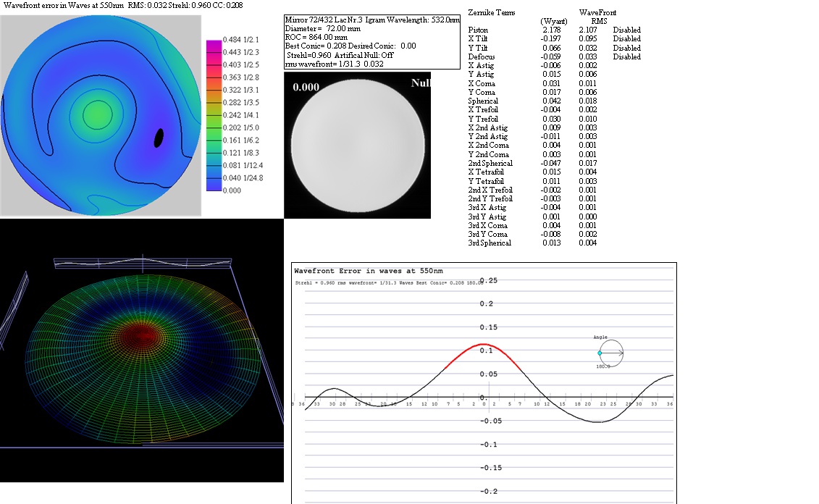Click the Artifical Null: Off text
Viewport: 819px width, 504px height.
pyautogui.click(x=364, y=55)
